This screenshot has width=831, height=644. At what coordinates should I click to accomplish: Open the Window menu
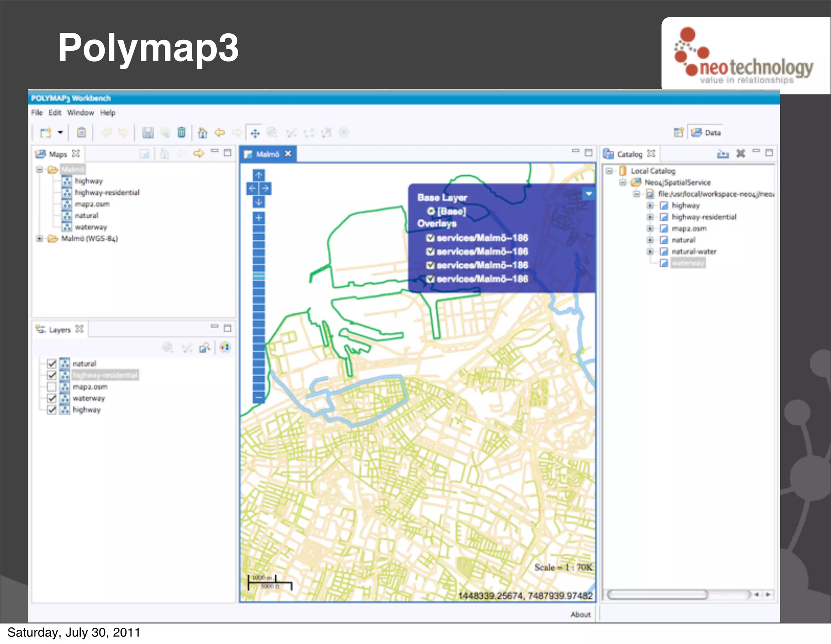(80, 112)
